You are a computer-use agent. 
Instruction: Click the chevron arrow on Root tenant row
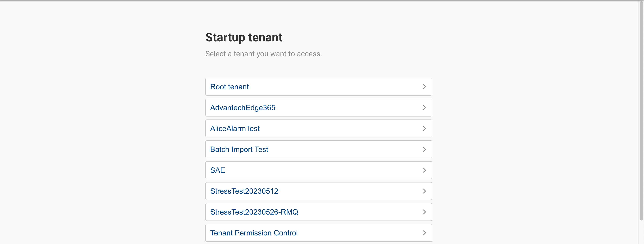(424, 87)
